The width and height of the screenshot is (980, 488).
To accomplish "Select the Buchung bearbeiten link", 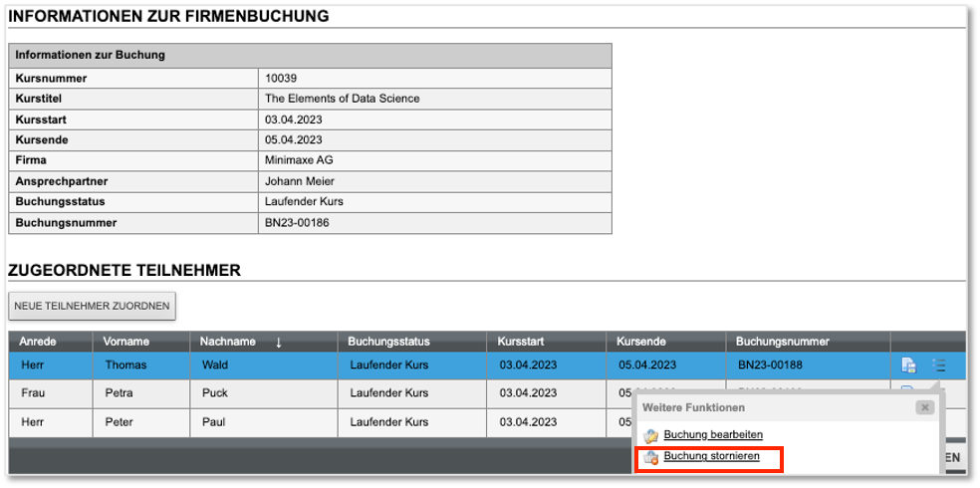I will 713,434.
